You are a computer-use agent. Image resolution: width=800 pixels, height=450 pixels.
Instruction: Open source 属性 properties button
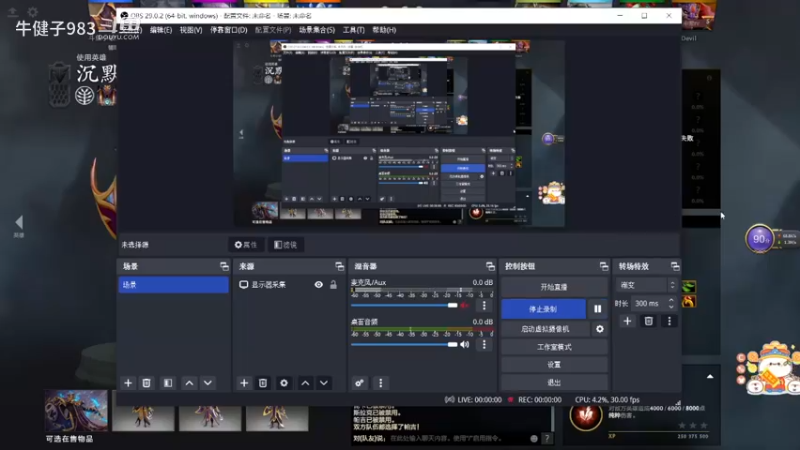(245, 245)
